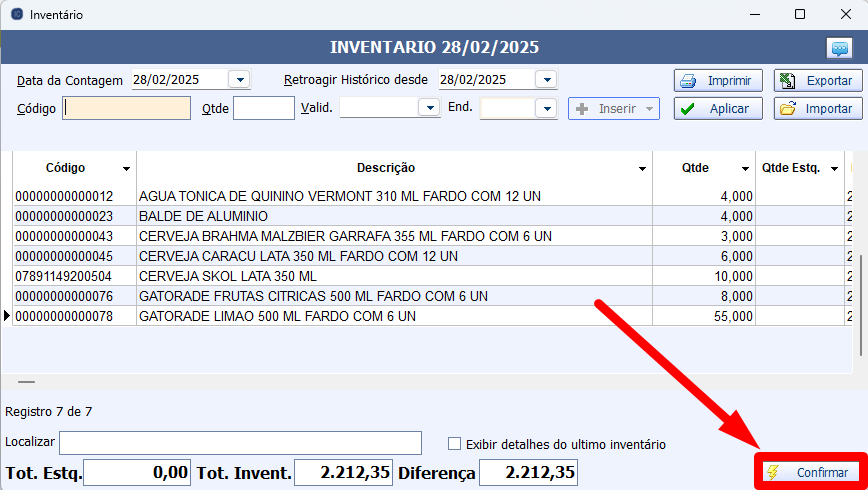Open the Código column filter arrow
868x490 pixels.
click(126, 169)
